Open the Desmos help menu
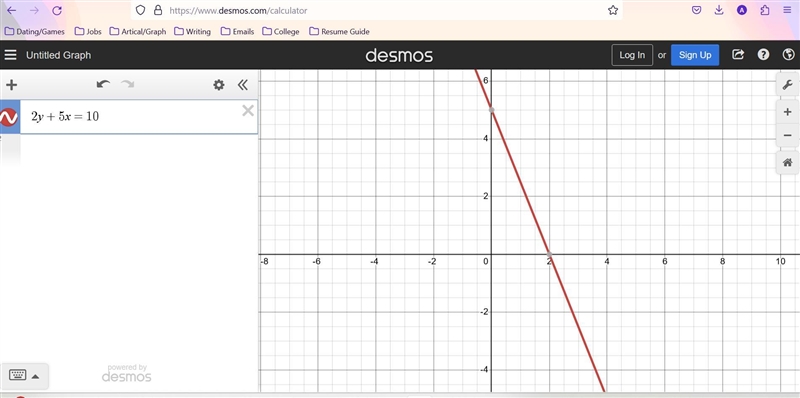The image size is (800, 398). (763, 55)
